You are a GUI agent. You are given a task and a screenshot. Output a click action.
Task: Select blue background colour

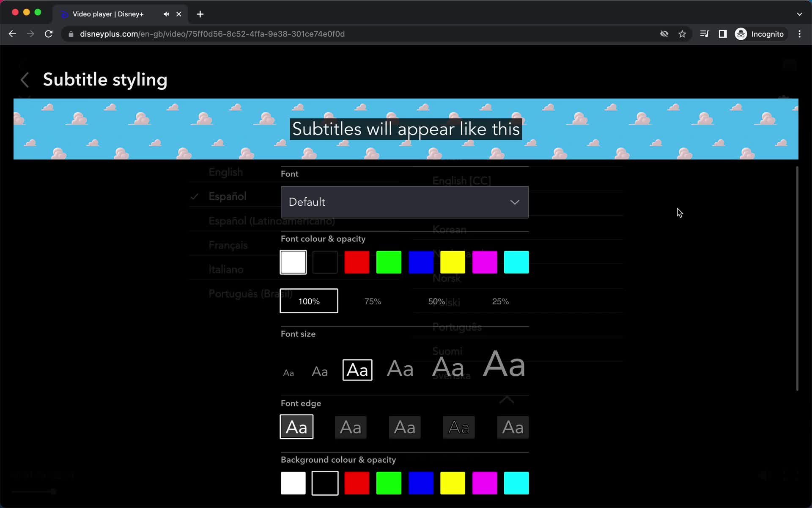(421, 483)
